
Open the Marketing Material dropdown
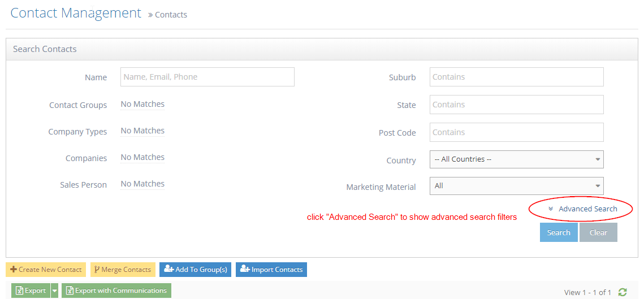[517, 185]
